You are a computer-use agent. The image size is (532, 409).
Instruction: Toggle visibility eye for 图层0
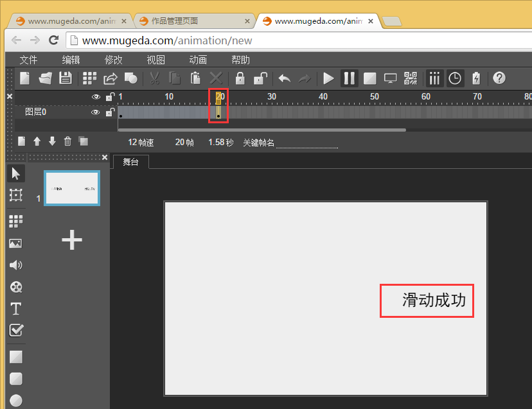click(96, 112)
